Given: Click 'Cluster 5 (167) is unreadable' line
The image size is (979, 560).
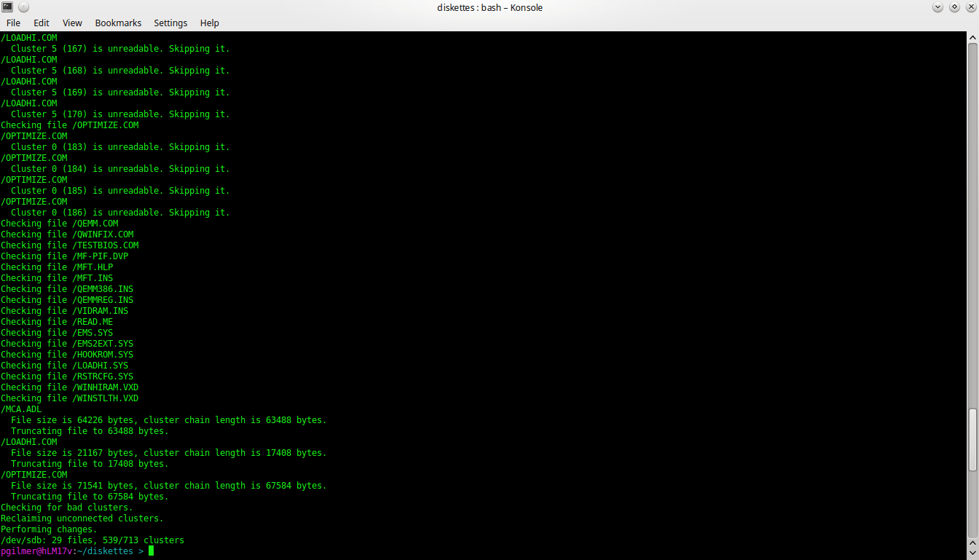Looking at the screenshot, I should pyautogui.click(x=120, y=49).
